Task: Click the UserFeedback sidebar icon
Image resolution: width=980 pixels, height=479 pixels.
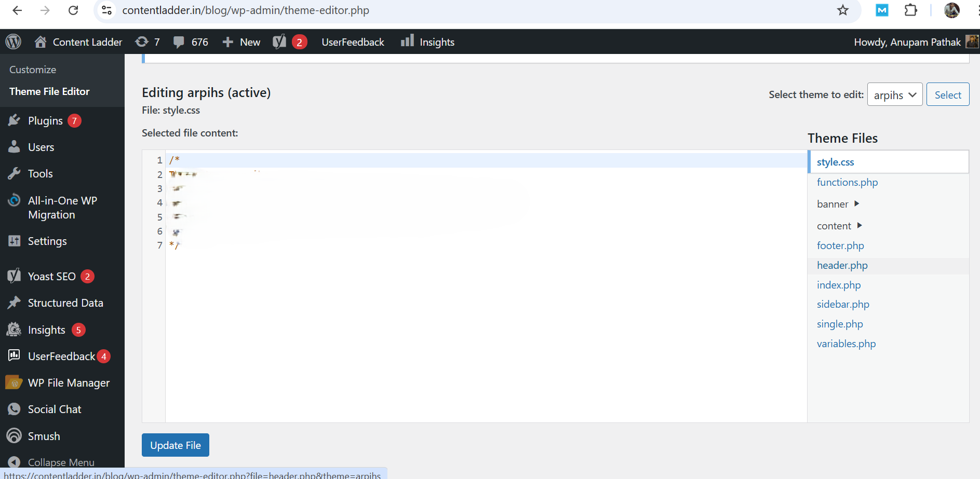Action: pyautogui.click(x=14, y=355)
